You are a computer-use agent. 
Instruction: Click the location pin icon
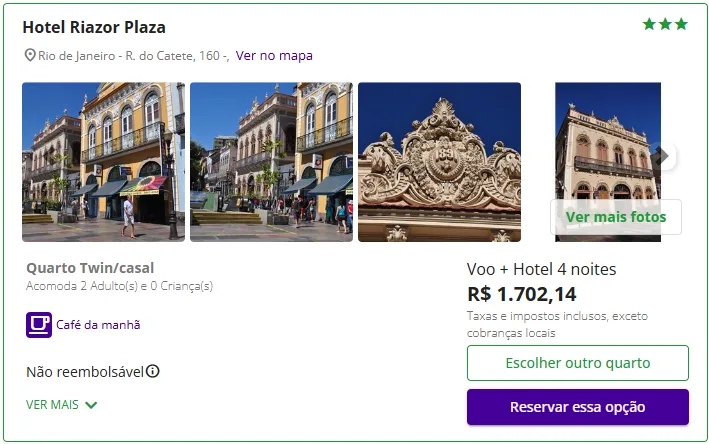click(30, 56)
